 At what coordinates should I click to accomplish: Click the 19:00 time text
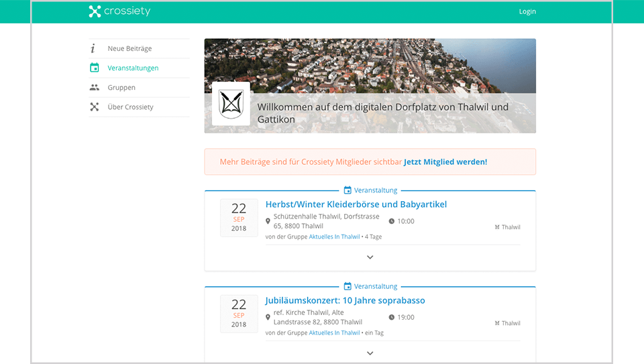406,317
